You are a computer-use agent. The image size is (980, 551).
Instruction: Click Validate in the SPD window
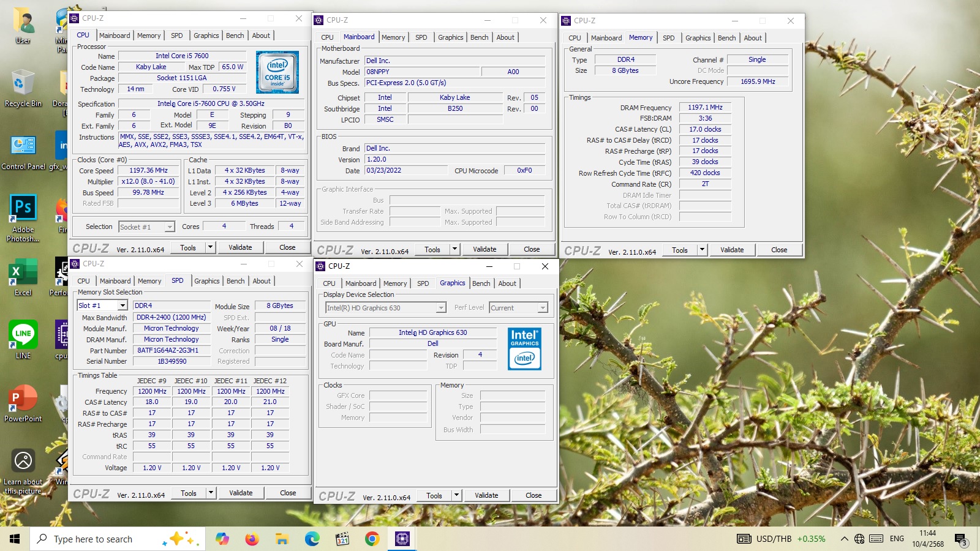[241, 493]
